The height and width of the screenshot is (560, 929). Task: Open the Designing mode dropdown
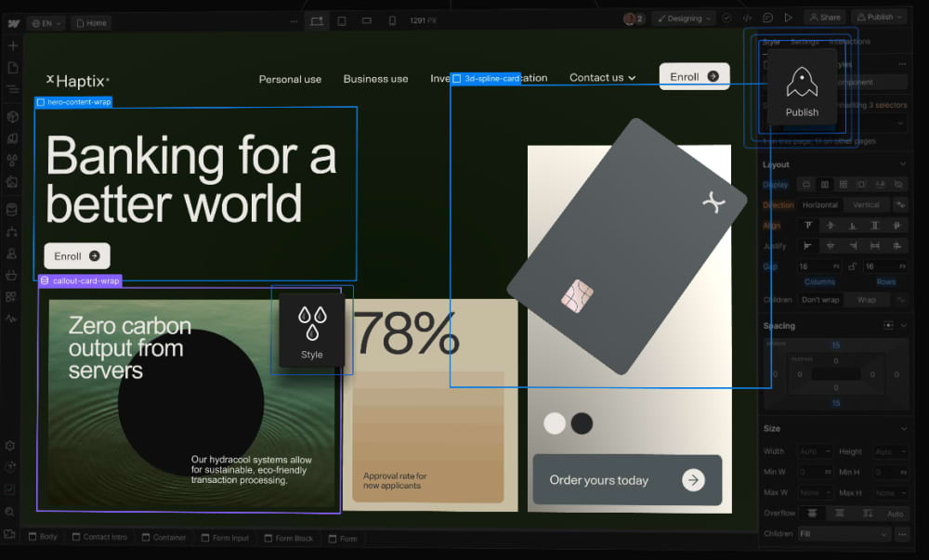click(x=684, y=19)
